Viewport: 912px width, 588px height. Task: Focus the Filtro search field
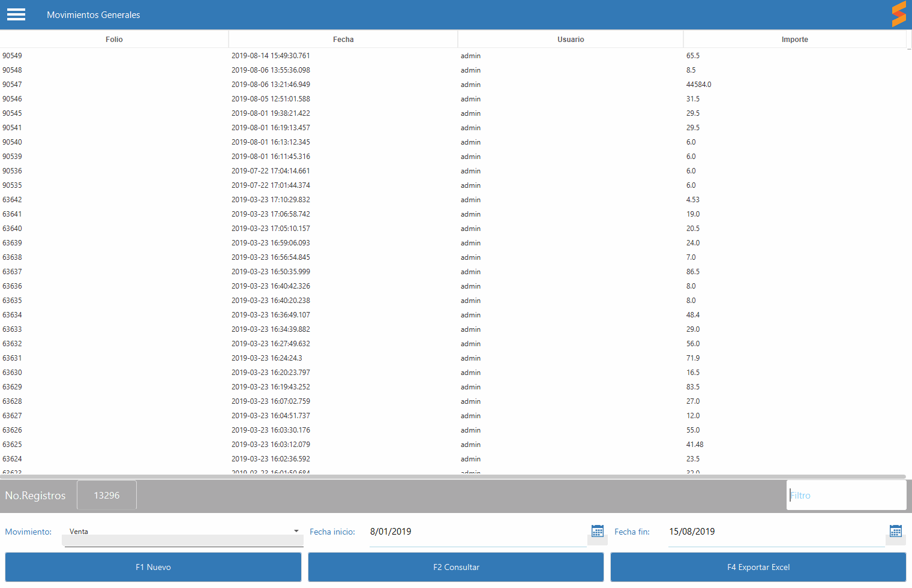pyautogui.click(x=846, y=496)
